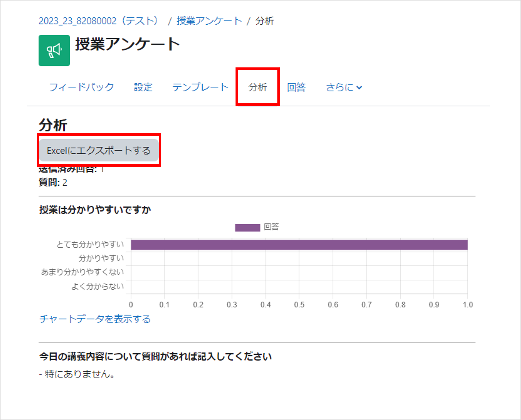
Task: Click axis value 0.5
Action: coord(299,304)
